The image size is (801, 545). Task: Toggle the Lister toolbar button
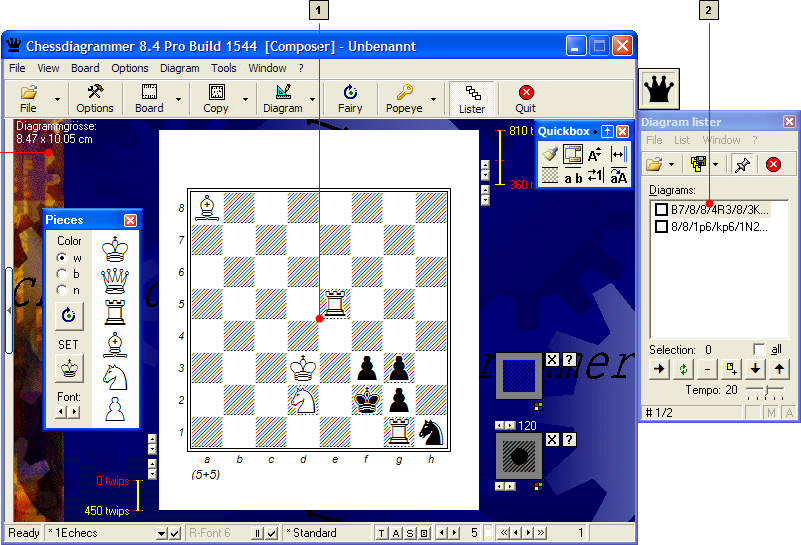pyautogui.click(x=472, y=99)
